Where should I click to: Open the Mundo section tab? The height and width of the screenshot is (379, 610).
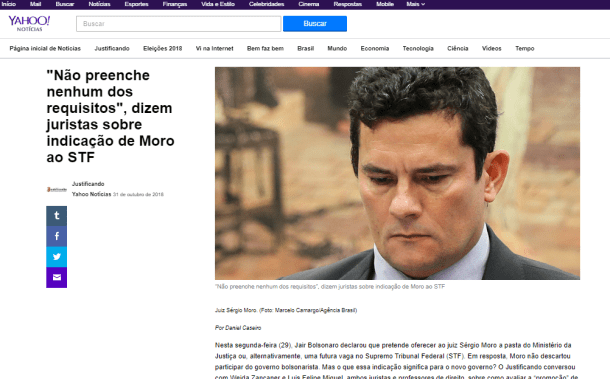point(337,49)
